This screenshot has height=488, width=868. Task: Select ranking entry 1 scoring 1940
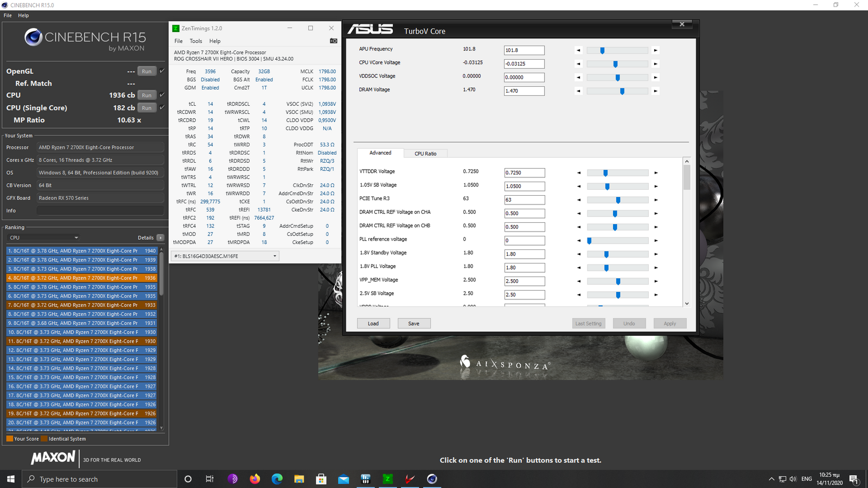tap(82, 251)
